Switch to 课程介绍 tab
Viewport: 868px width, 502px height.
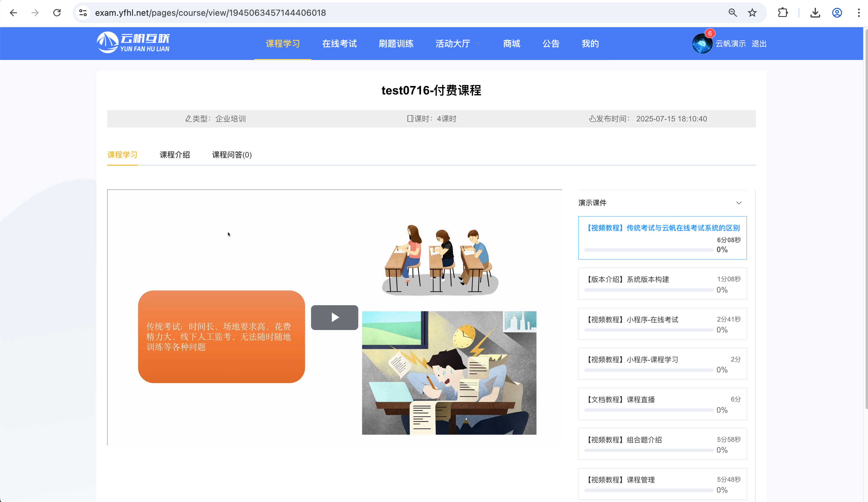pyautogui.click(x=175, y=155)
